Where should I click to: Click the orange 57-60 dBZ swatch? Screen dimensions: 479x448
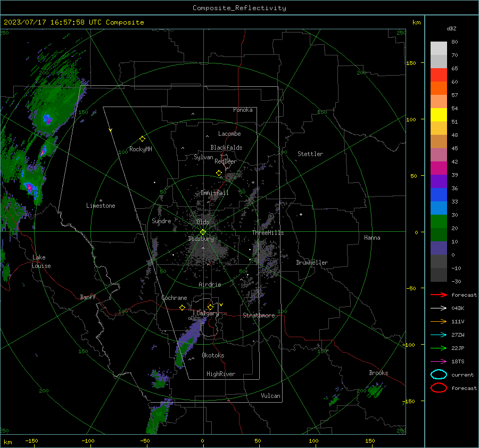pyautogui.click(x=439, y=88)
